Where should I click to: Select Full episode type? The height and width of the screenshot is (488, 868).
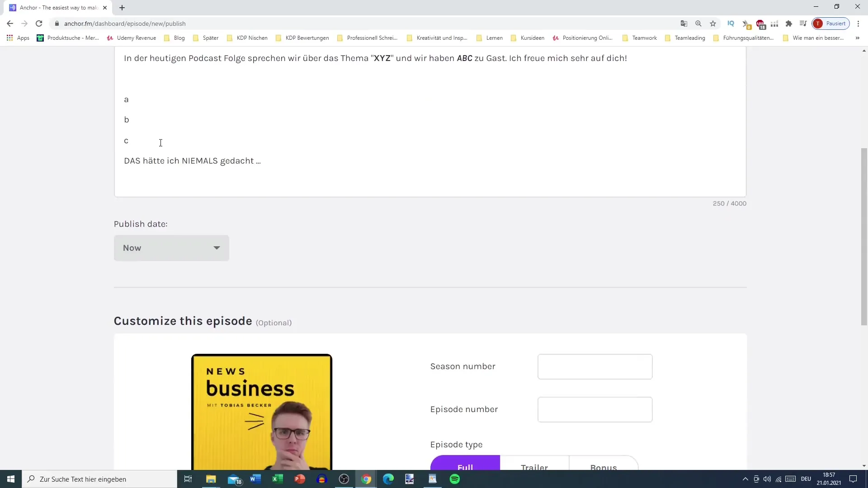point(465,463)
